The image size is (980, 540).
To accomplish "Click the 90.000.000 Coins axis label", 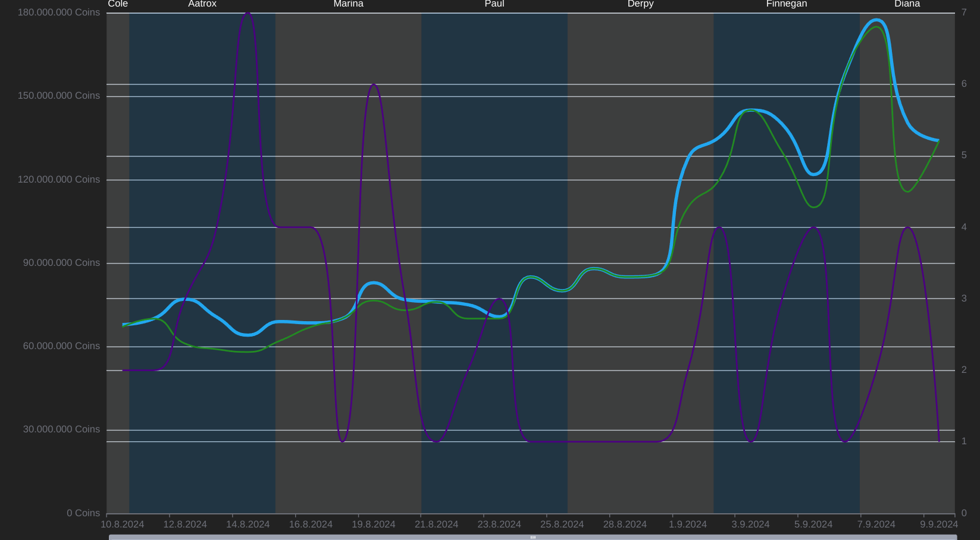I will (61, 263).
